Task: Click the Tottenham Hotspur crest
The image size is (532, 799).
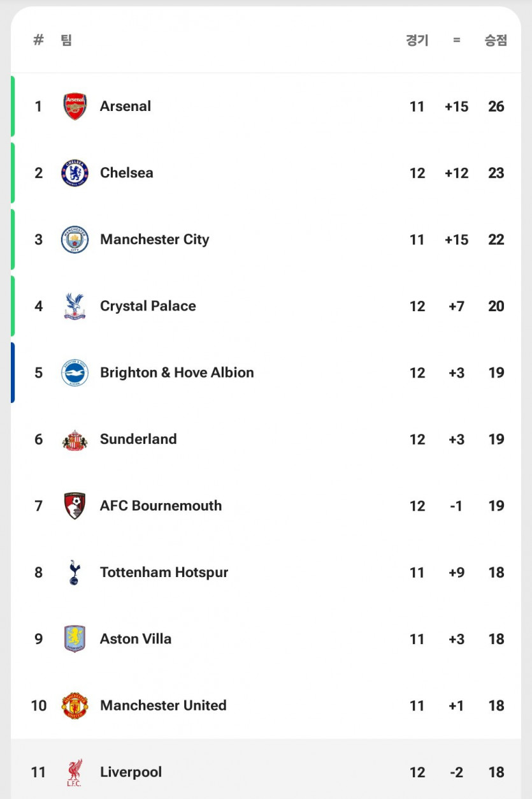Action: pyautogui.click(x=75, y=573)
